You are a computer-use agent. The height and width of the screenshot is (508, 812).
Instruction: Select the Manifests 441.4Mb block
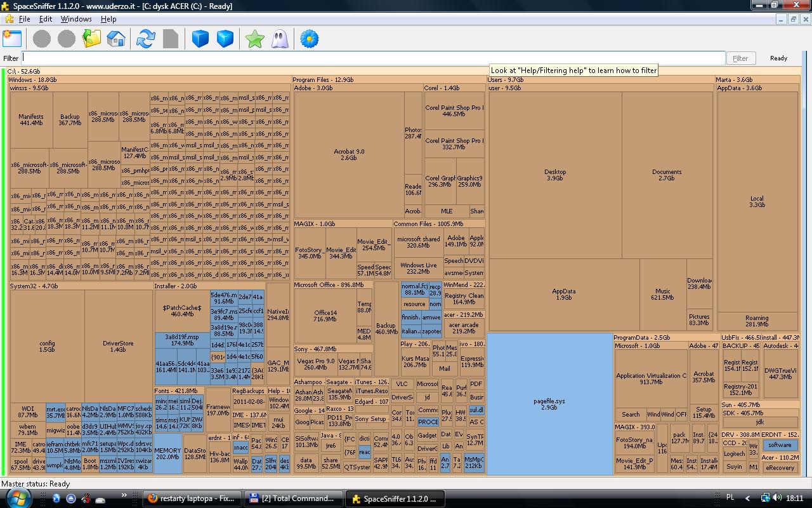pos(31,119)
